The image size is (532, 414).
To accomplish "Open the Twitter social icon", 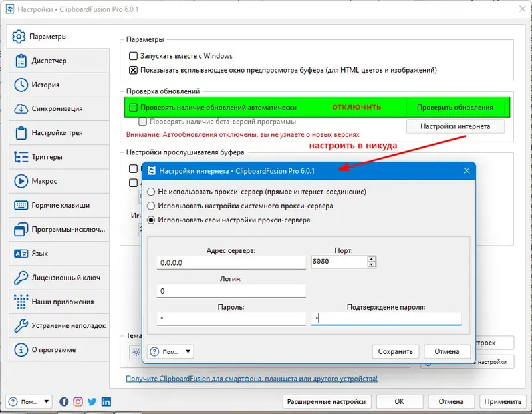I will [x=92, y=402].
